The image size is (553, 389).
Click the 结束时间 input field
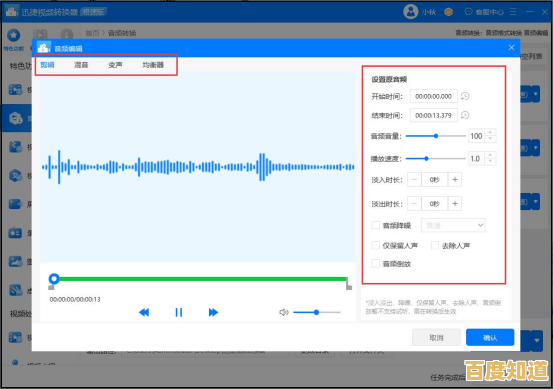point(433,115)
